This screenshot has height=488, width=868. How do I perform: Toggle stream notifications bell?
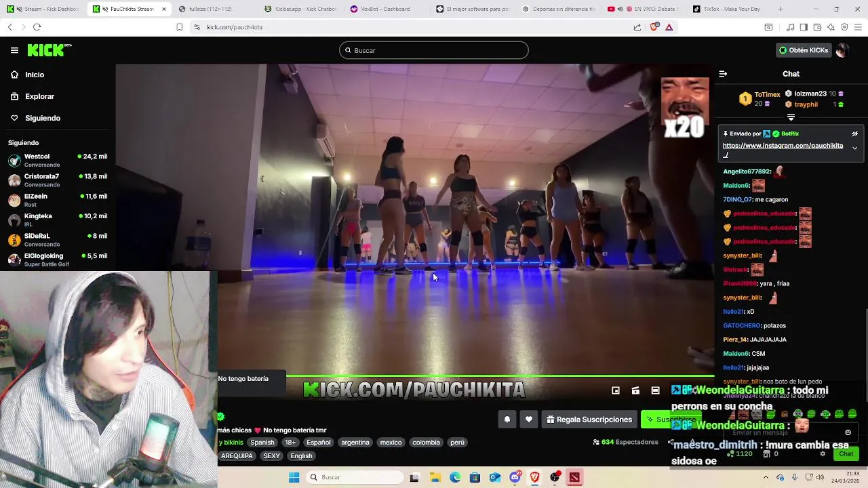click(507, 420)
